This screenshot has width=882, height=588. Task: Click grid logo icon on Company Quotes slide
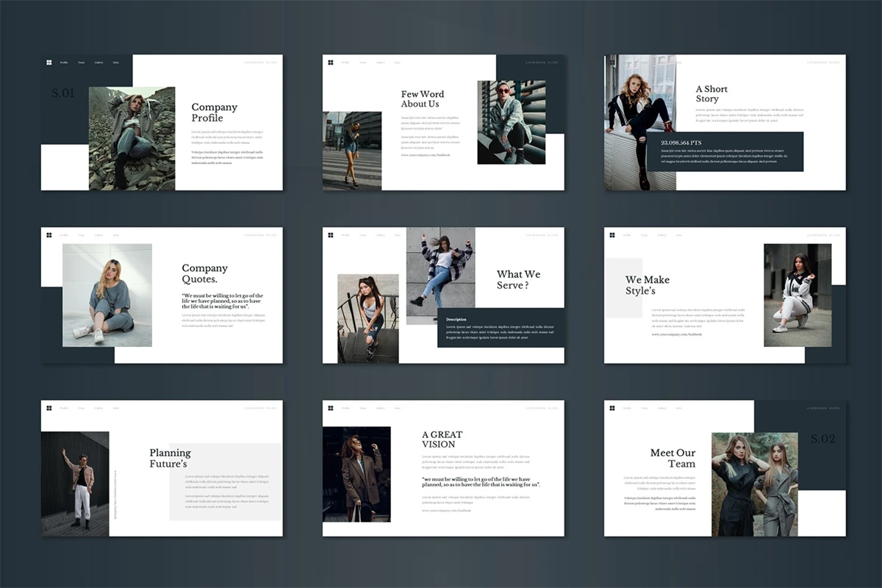click(x=49, y=235)
